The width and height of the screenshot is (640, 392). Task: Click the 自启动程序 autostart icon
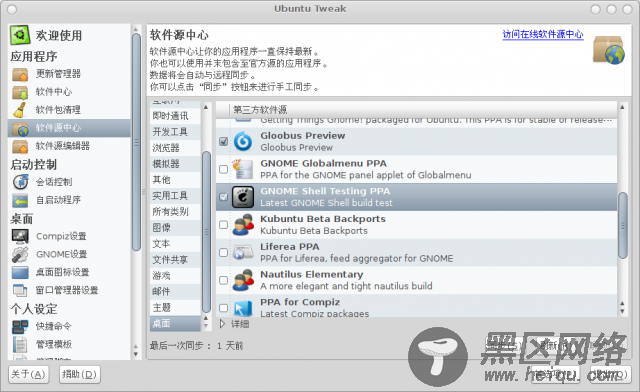click(x=20, y=200)
